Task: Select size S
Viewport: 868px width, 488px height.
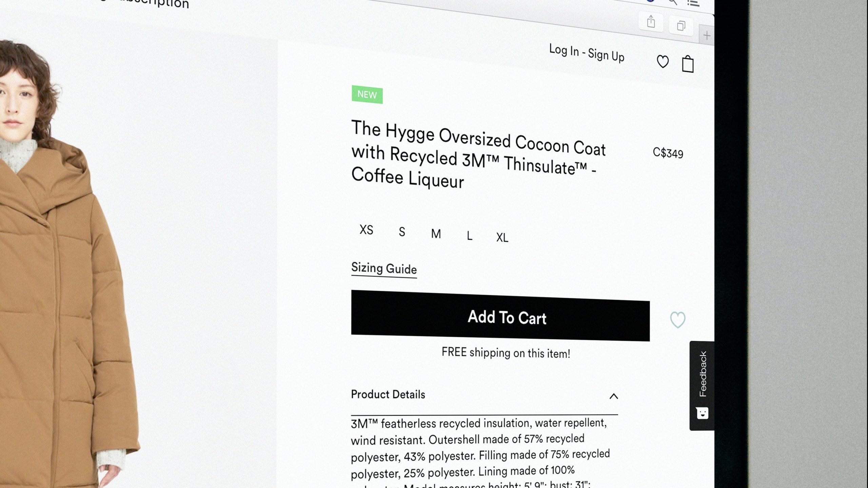Action: [x=402, y=232]
